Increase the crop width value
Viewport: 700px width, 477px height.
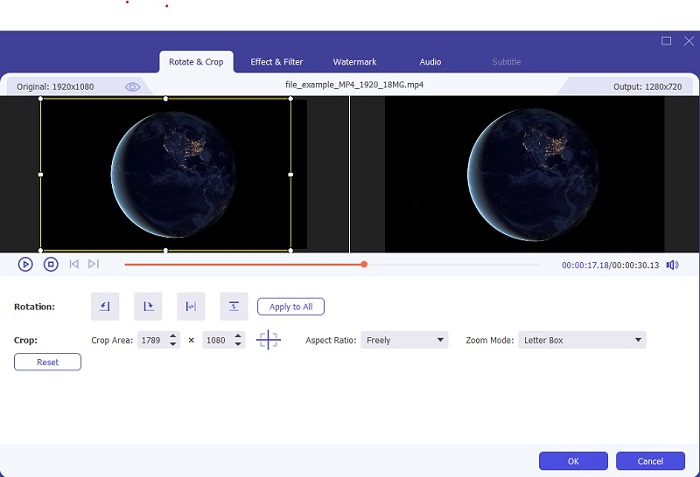click(x=174, y=336)
